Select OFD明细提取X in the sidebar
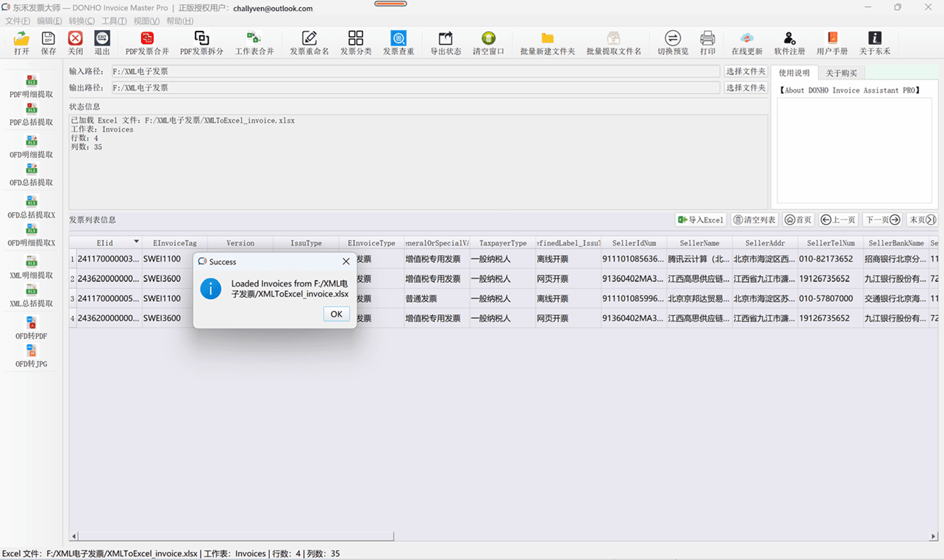 tap(31, 235)
